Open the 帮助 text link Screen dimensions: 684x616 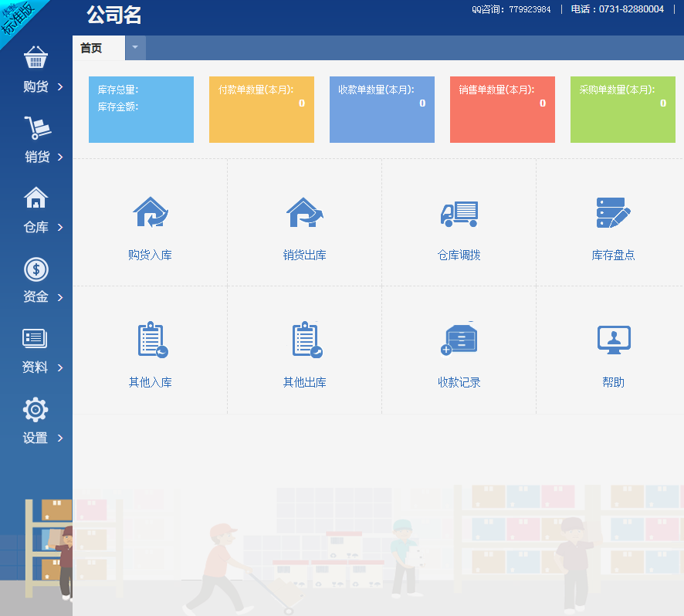tap(613, 382)
